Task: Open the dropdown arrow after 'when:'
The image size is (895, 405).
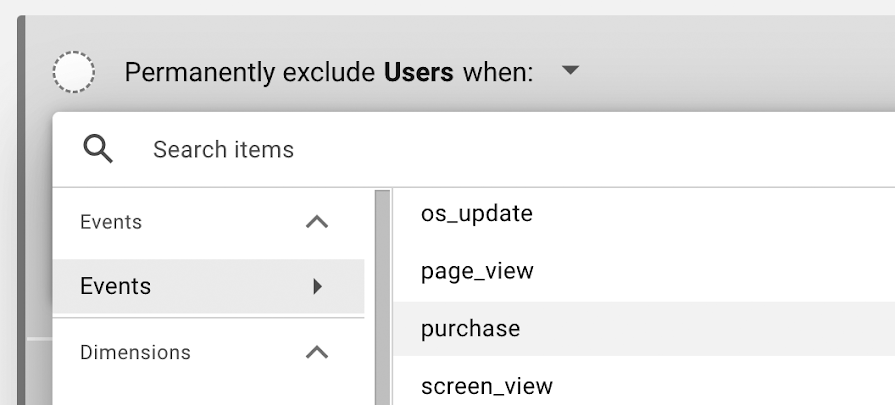Action: pyautogui.click(x=570, y=70)
